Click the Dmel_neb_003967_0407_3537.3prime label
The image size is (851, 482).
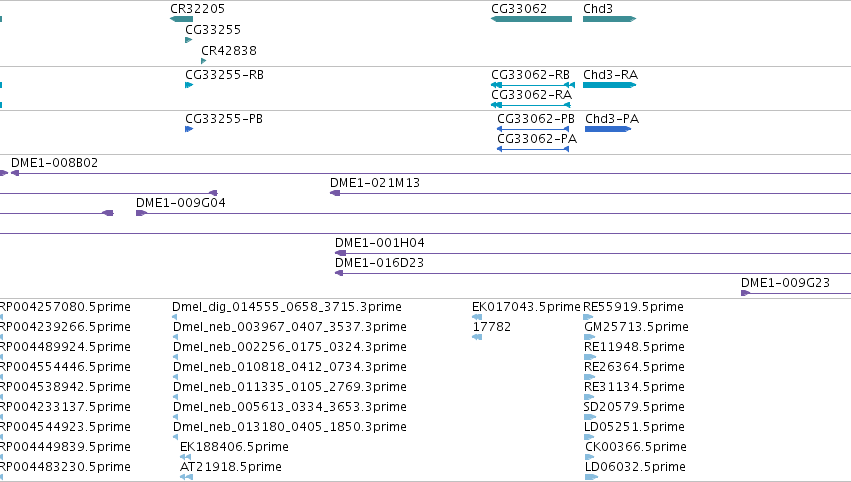pos(290,327)
